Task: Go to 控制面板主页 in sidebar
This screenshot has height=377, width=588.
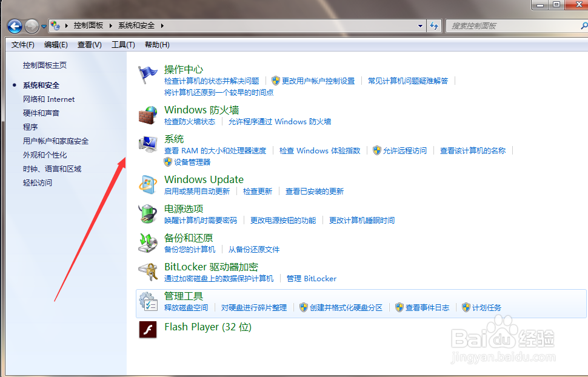Action: pos(45,65)
